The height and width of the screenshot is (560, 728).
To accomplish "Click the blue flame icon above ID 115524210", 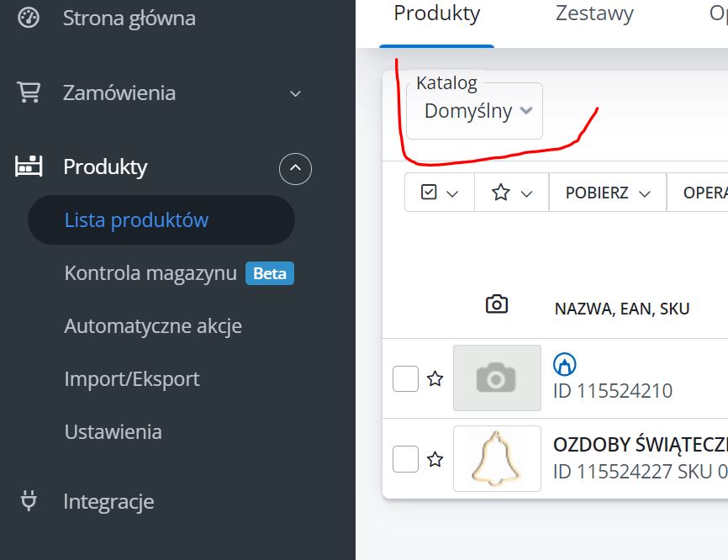I will tap(563, 364).
